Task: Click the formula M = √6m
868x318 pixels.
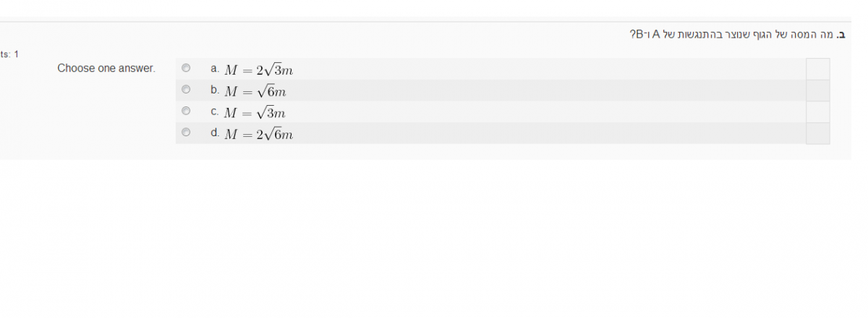Action: tap(255, 91)
